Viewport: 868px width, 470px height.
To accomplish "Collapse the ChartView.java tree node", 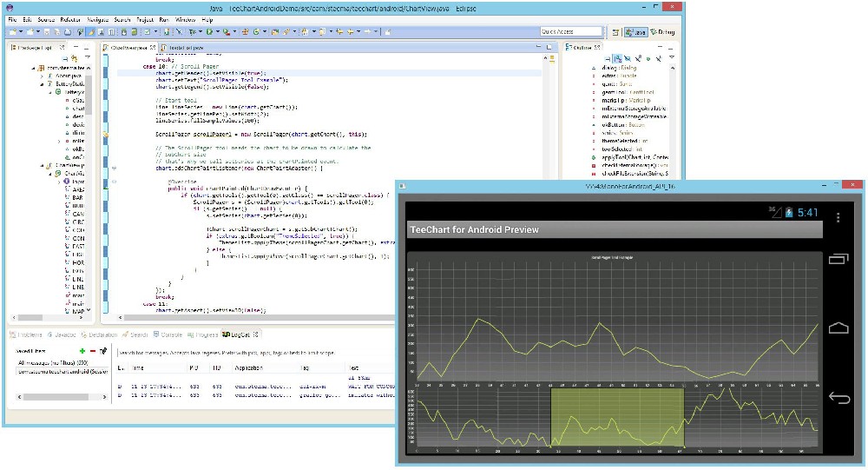I will [42, 163].
